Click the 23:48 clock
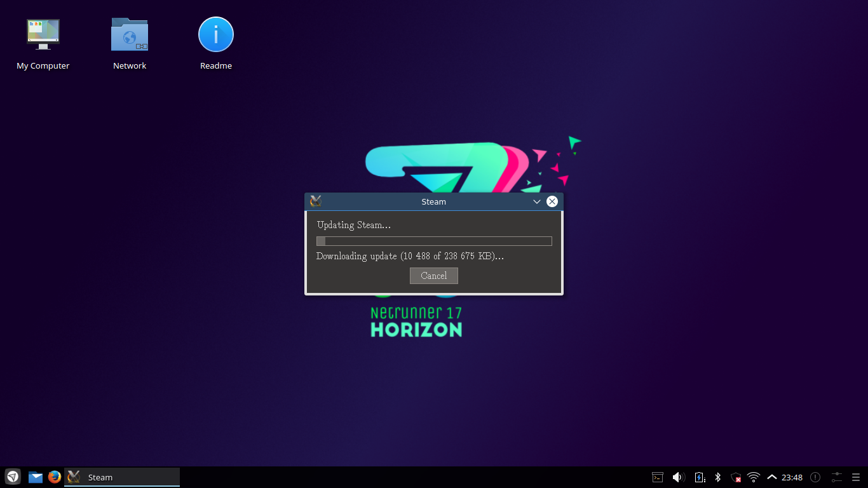 tap(792, 477)
